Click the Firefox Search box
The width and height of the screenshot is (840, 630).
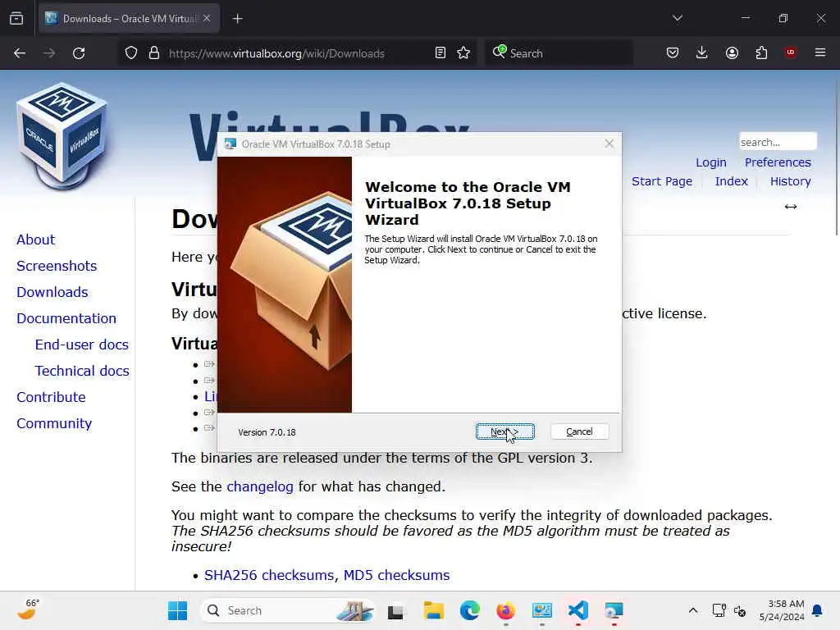[x=559, y=53]
